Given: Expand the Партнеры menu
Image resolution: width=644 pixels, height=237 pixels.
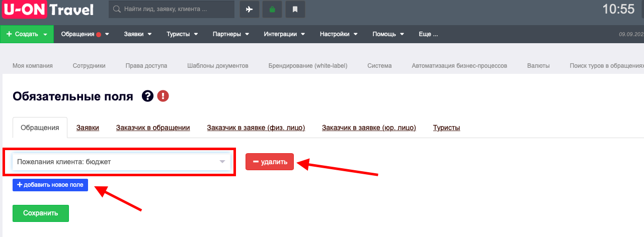Looking at the screenshot, I should click(x=231, y=34).
